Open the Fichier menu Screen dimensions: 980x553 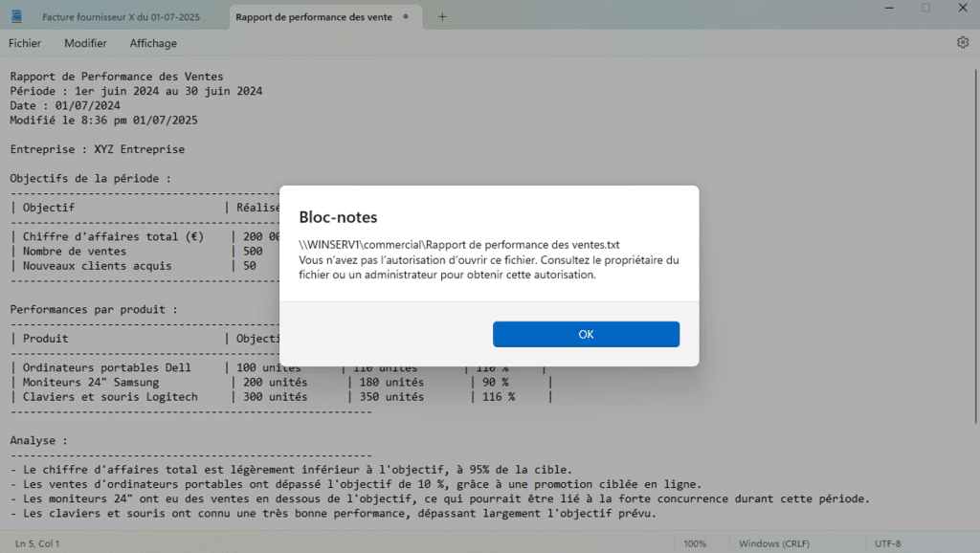click(25, 43)
